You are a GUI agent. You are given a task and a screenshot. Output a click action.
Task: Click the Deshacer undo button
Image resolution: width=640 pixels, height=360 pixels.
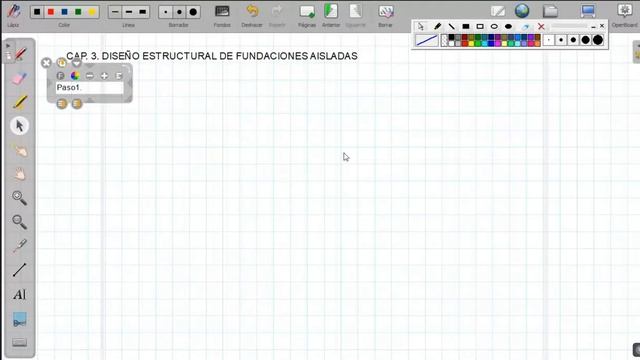[252, 11]
